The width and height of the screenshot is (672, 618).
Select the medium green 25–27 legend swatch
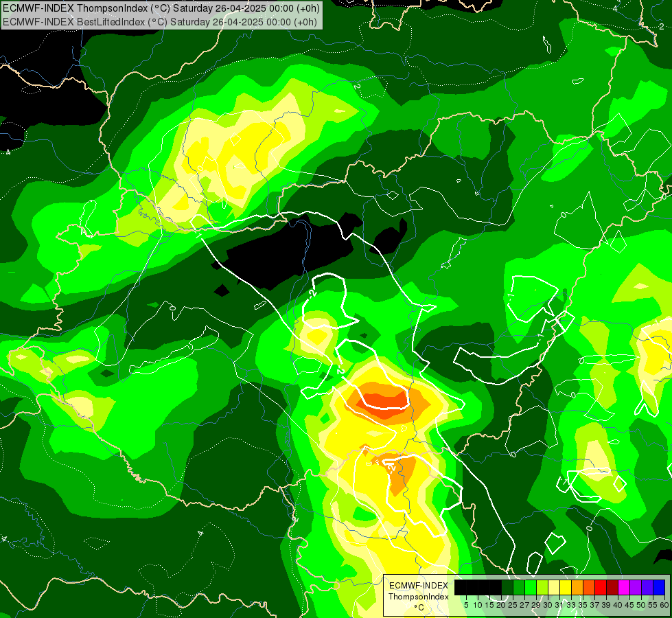point(519,588)
